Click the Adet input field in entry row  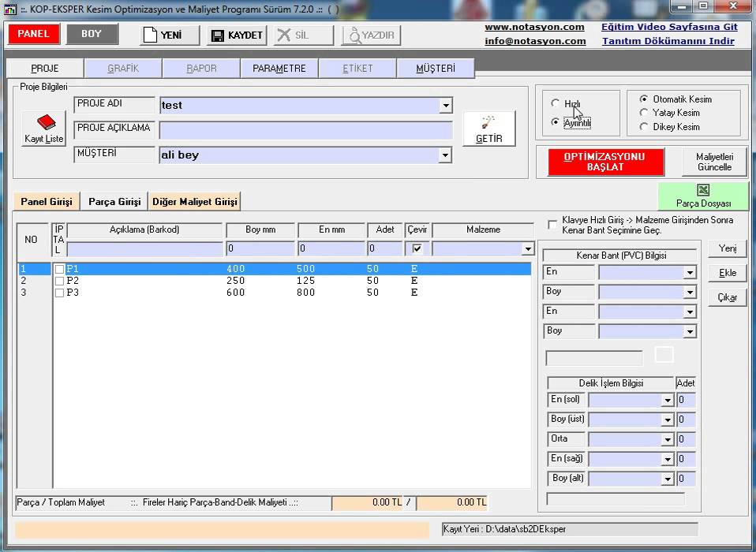tap(385, 249)
